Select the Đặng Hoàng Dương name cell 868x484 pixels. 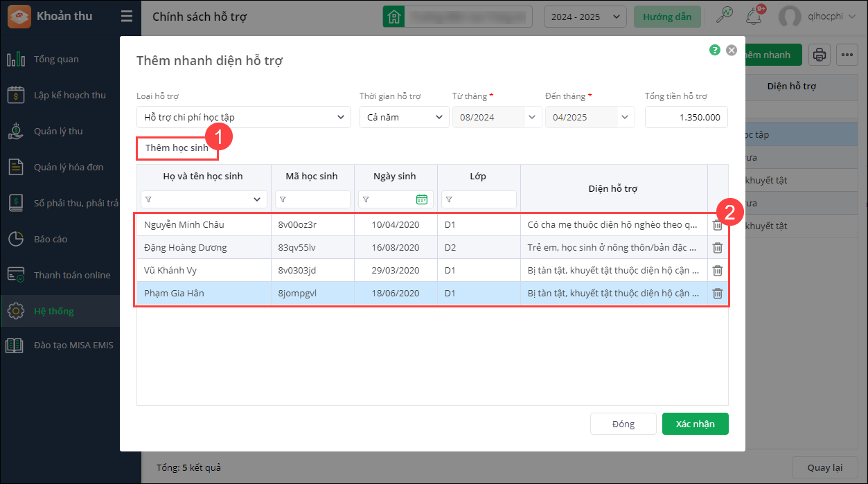pyautogui.click(x=204, y=248)
